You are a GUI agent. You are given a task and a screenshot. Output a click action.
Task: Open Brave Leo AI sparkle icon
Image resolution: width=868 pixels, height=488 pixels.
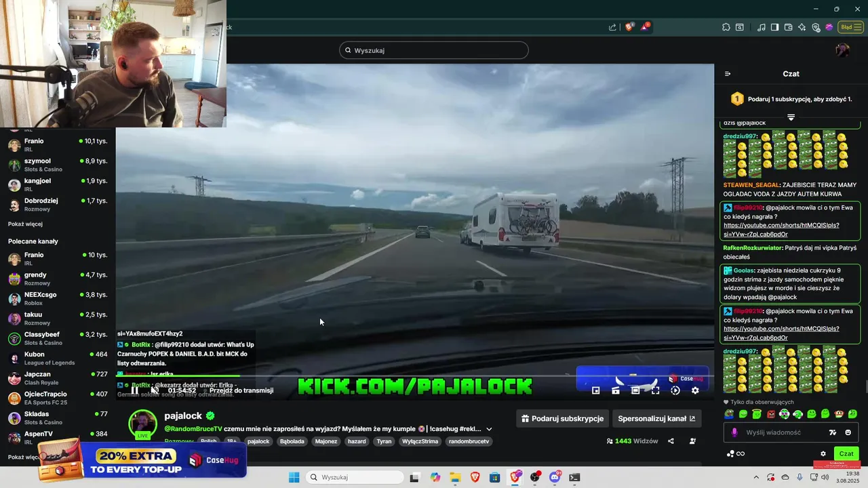(802, 27)
